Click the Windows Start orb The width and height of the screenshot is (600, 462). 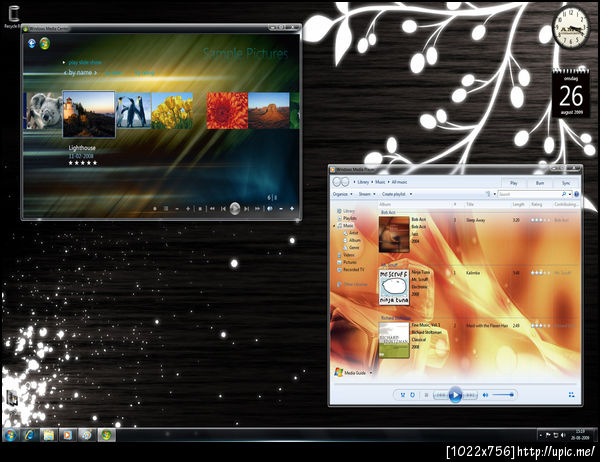[x=10, y=435]
